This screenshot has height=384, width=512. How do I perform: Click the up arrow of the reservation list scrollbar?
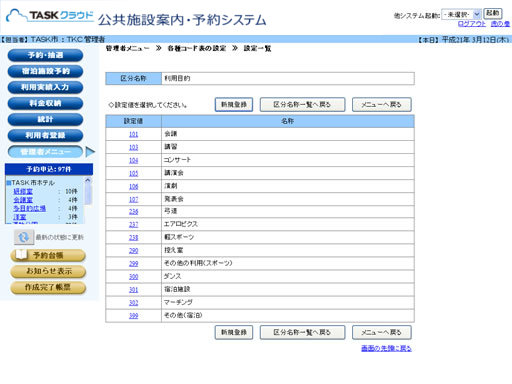point(88,180)
